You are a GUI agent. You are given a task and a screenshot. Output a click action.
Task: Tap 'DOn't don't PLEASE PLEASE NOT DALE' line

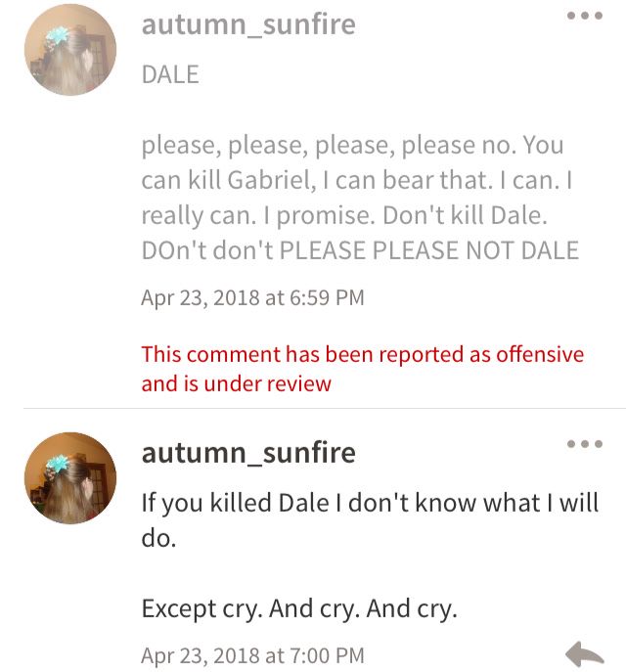click(360, 250)
